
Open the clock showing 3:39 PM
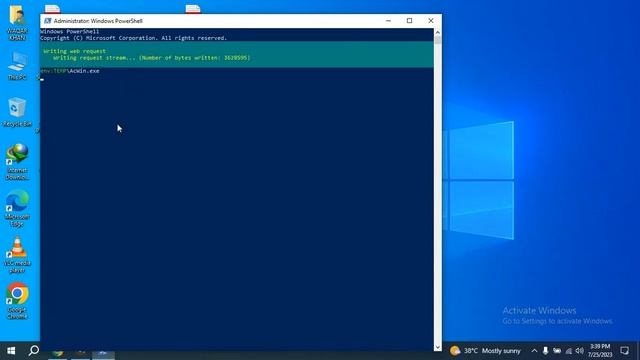pos(600,351)
